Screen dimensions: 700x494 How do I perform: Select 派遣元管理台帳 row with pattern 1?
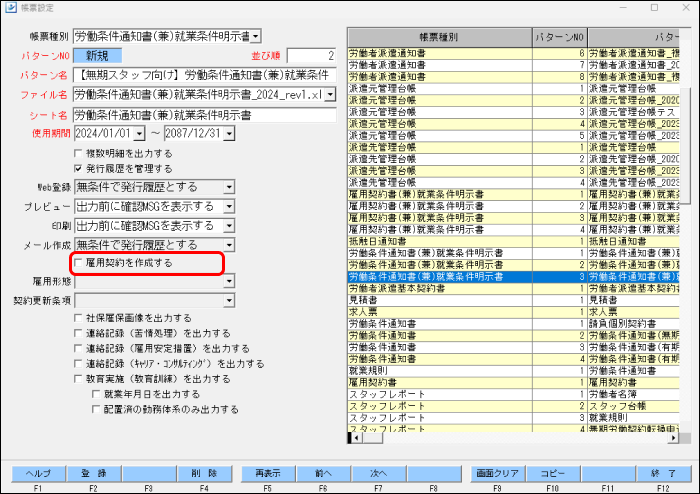(x=513, y=88)
